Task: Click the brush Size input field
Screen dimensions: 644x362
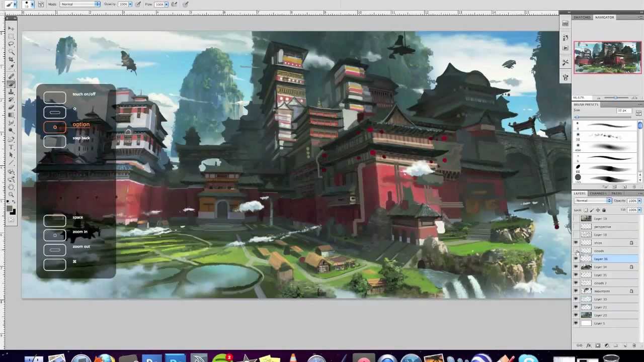Action: 624,111
